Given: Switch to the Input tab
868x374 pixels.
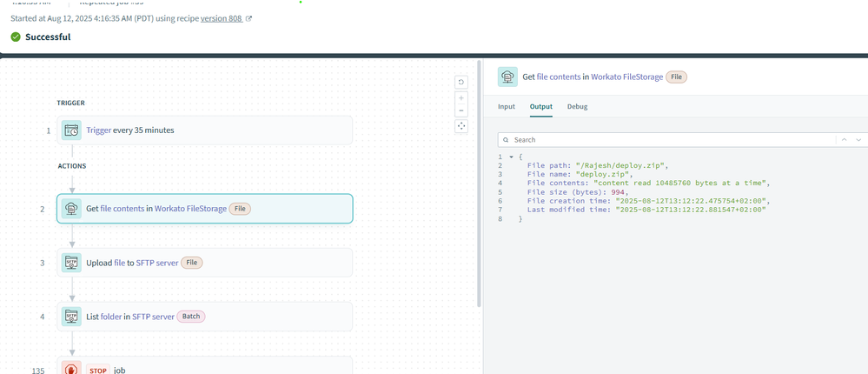Looking at the screenshot, I should (x=506, y=106).
